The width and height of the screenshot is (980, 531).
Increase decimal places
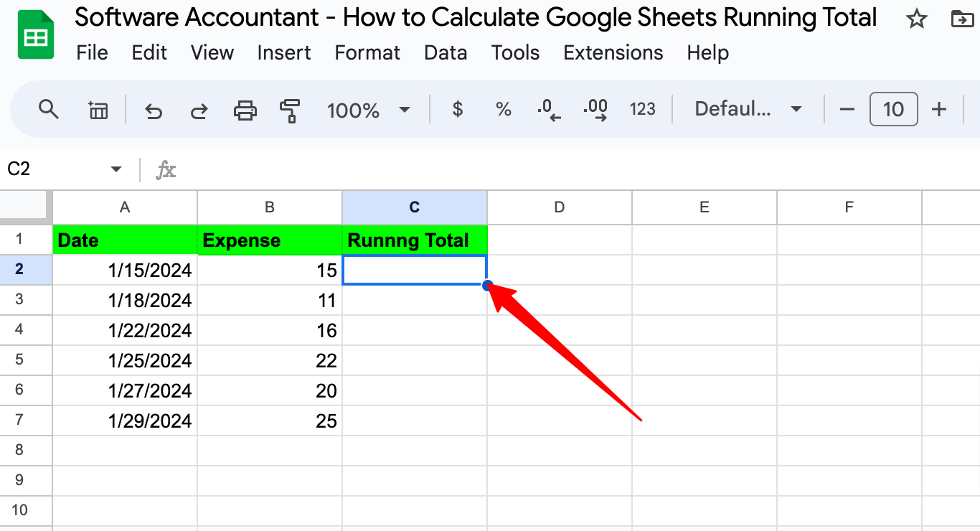tap(595, 110)
